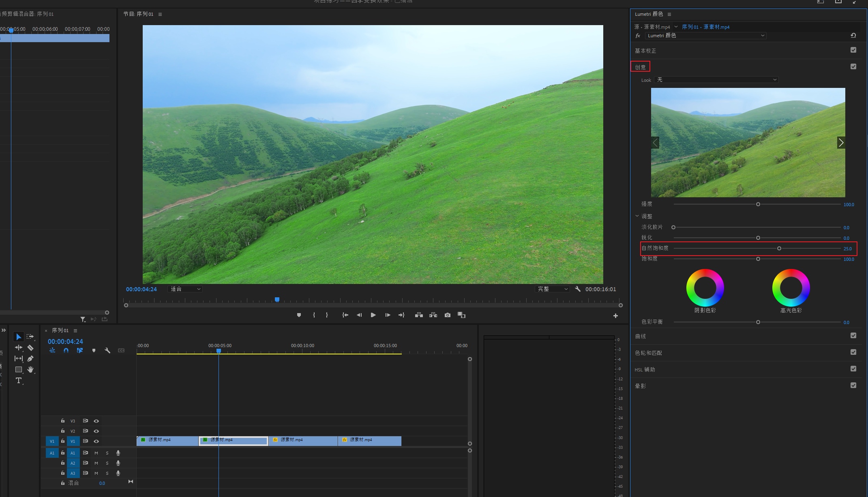
Task: Open the HSL 辅助 section
Action: point(645,369)
